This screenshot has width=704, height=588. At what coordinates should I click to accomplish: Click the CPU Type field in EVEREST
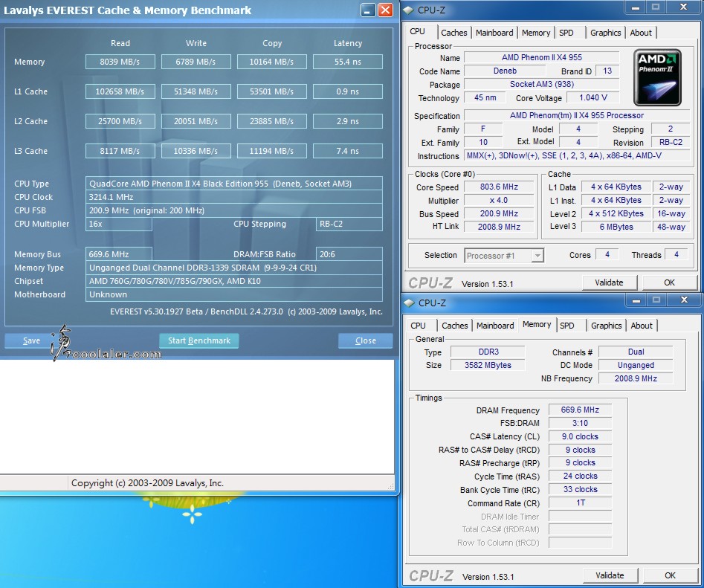[x=234, y=184]
